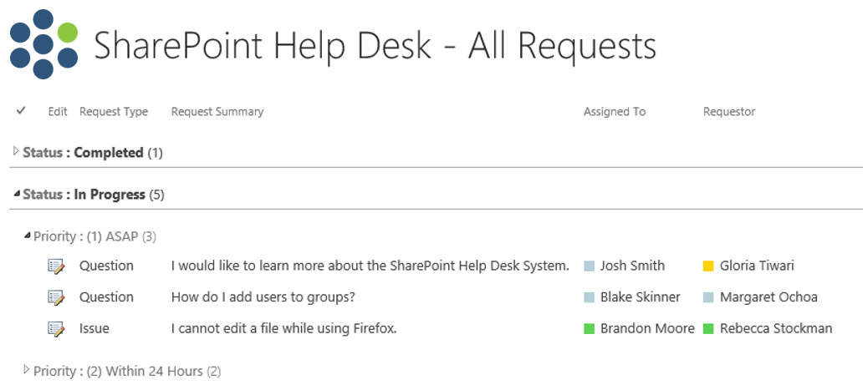Screen dimensions: 868x385
Task: Click 'Question' type in Josh Smith row
Action: pyautogui.click(x=106, y=266)
